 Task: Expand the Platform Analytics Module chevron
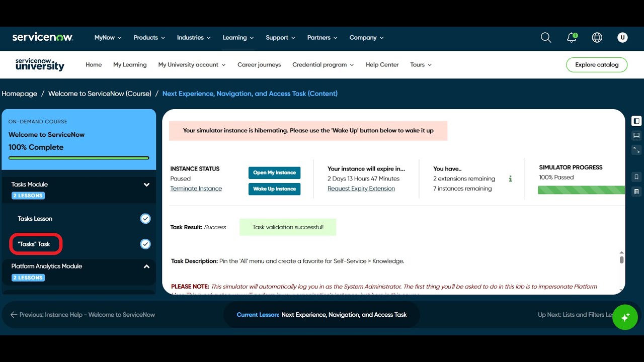(146, 266)
